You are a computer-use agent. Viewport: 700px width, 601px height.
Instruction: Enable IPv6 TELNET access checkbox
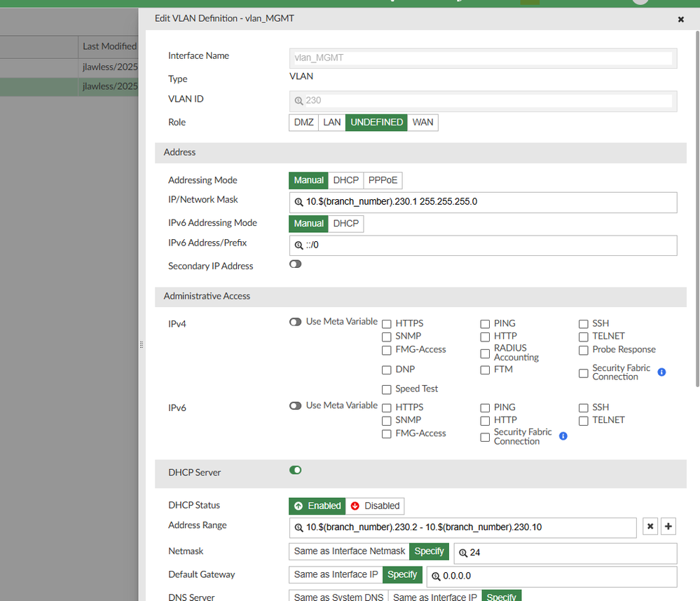[x=584, y=421]
